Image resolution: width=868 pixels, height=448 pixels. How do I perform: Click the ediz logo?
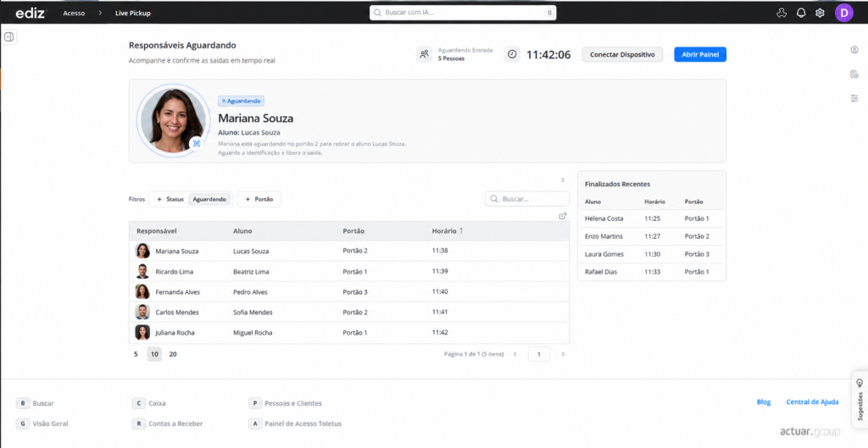31,13
